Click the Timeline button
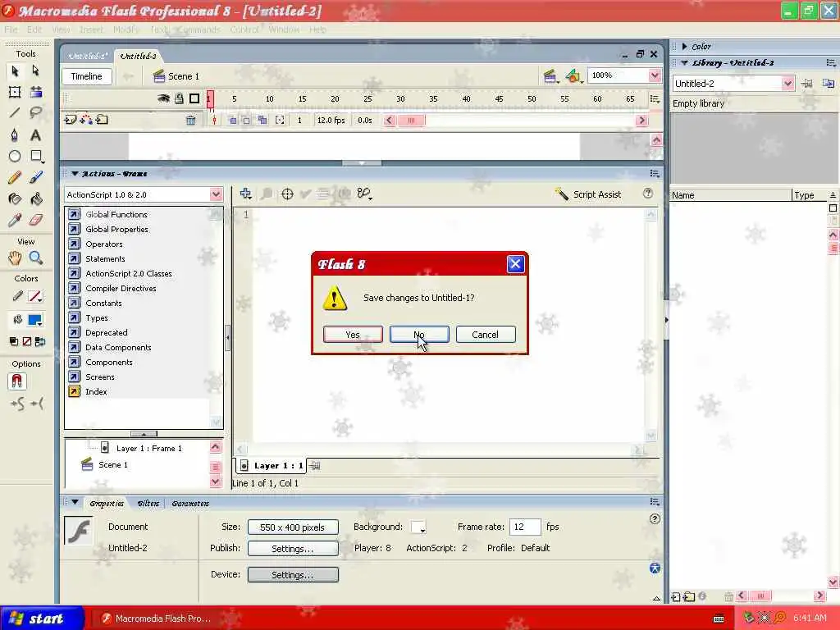The image size is (840, 630). (x=87, y=76)
